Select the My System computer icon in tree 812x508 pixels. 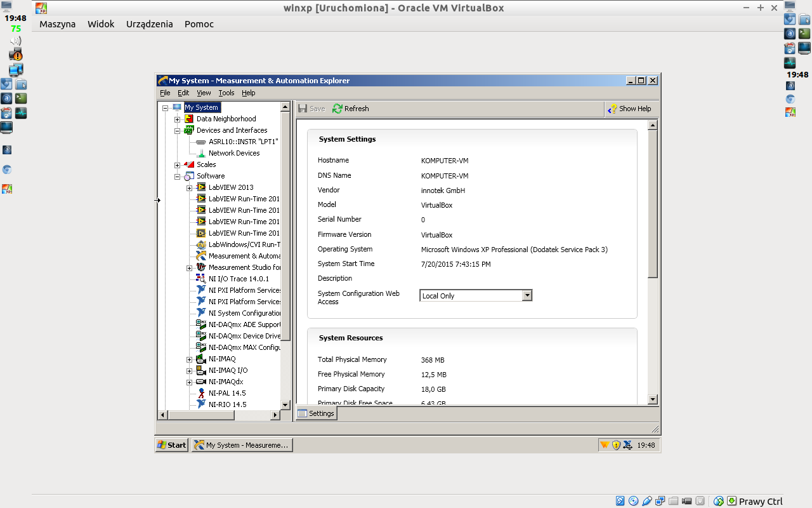177,107
